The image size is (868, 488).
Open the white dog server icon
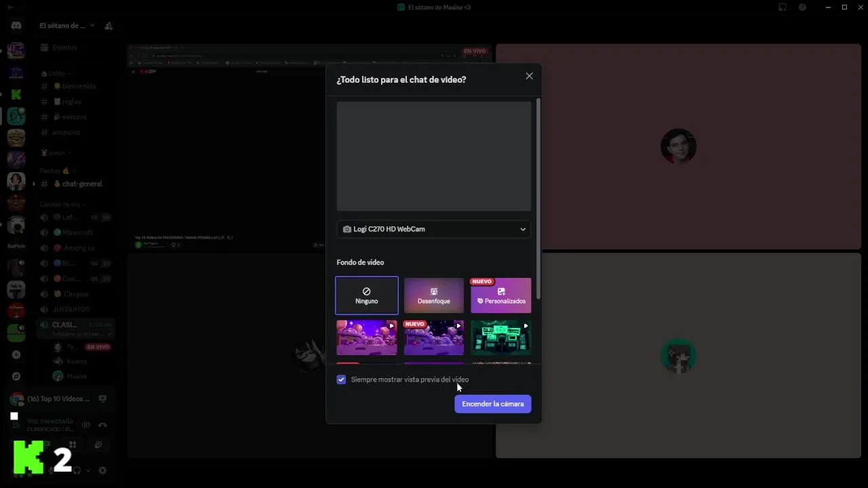coord(16,224)
